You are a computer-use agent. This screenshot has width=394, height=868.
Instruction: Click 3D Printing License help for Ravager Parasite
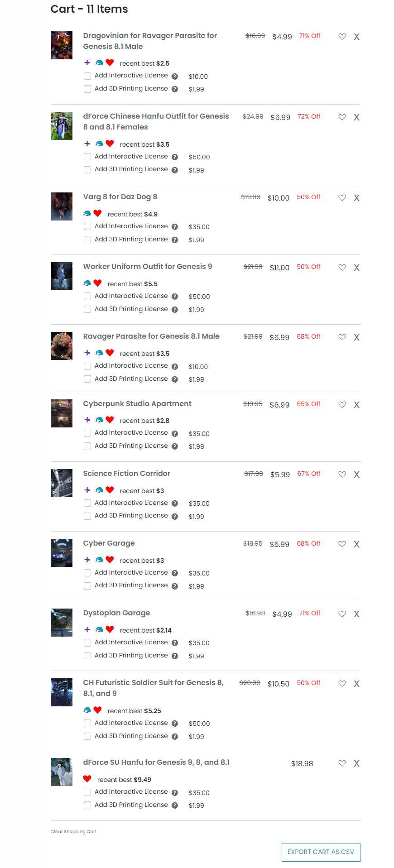pyautogui.click(x=175, y=379)
